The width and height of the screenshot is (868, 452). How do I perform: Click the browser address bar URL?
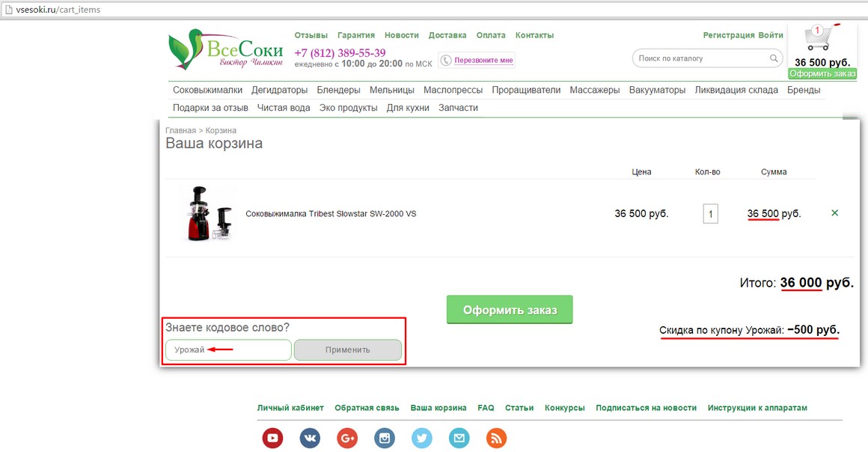[x=58, y=10]
